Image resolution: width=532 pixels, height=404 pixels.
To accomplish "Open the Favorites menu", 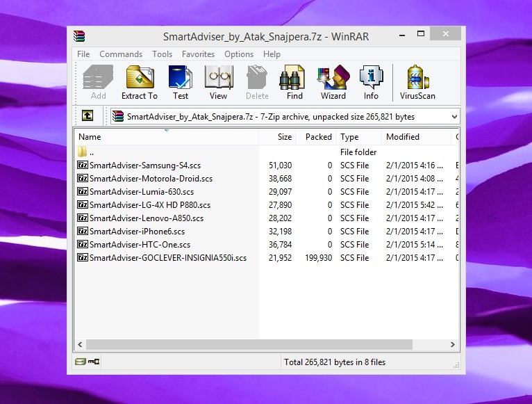I will (198, 54).
